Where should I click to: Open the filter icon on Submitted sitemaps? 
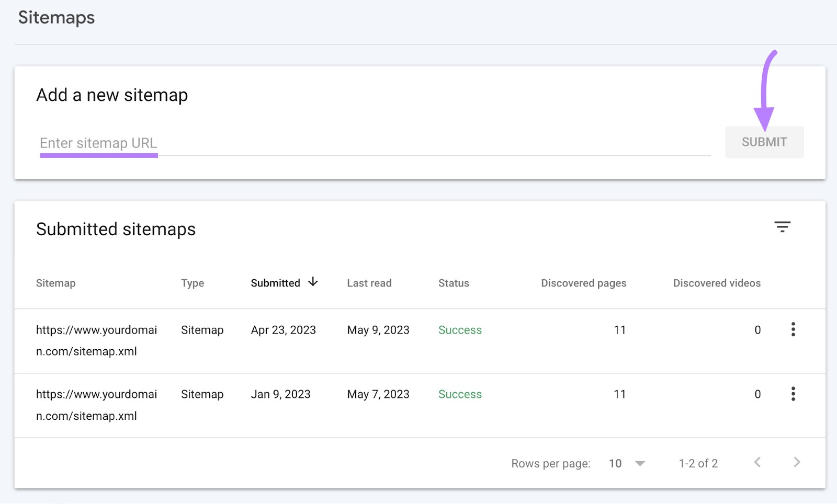(783, 227)
